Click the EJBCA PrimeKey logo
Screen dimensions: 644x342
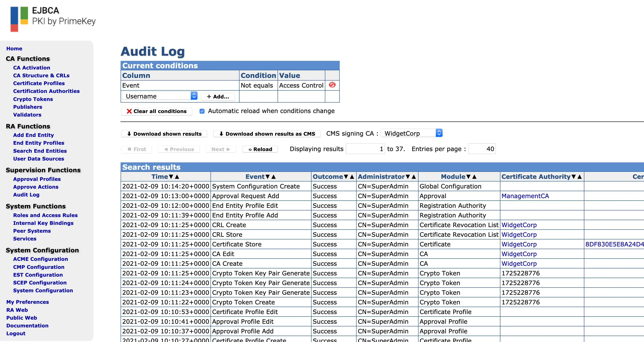pyautogui.click(x=53, y=19)
